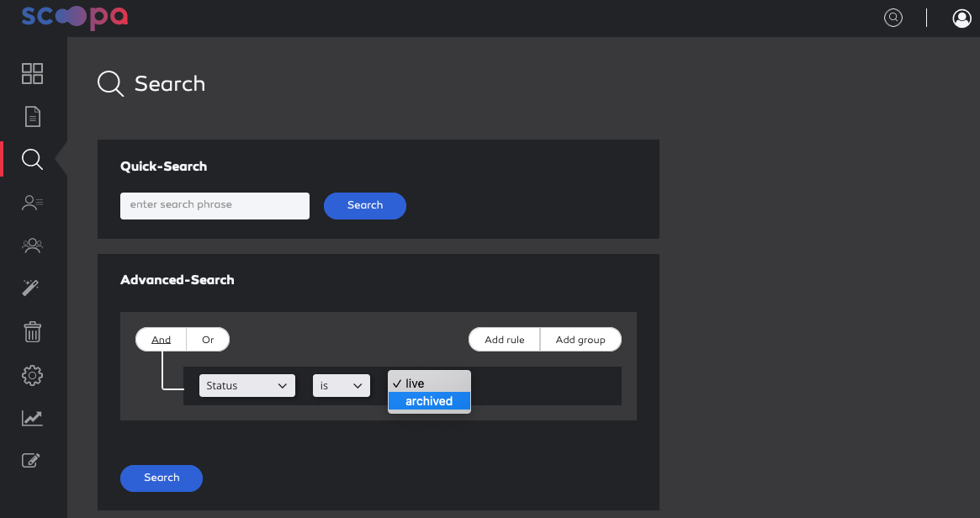
Task: Open the documents page icon in sidebar
Action: (x=33, y=117)
